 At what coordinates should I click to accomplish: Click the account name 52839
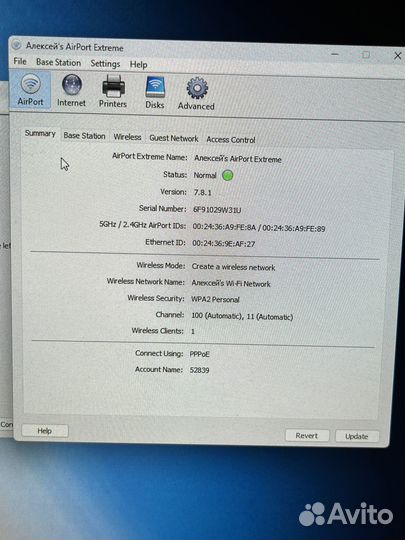click(199, 370)
